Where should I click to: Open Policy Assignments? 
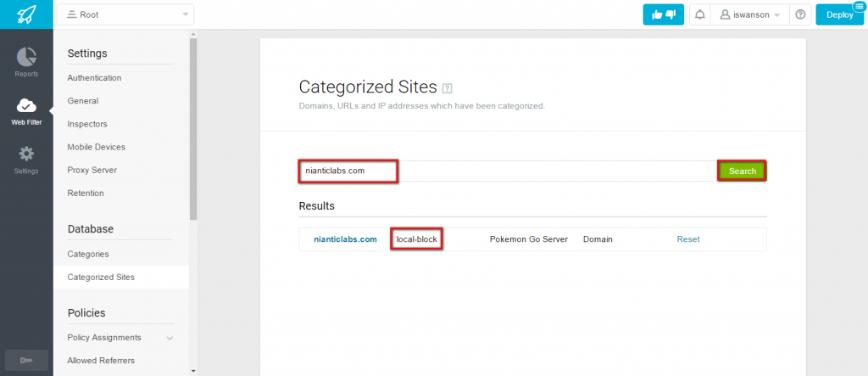104,337
